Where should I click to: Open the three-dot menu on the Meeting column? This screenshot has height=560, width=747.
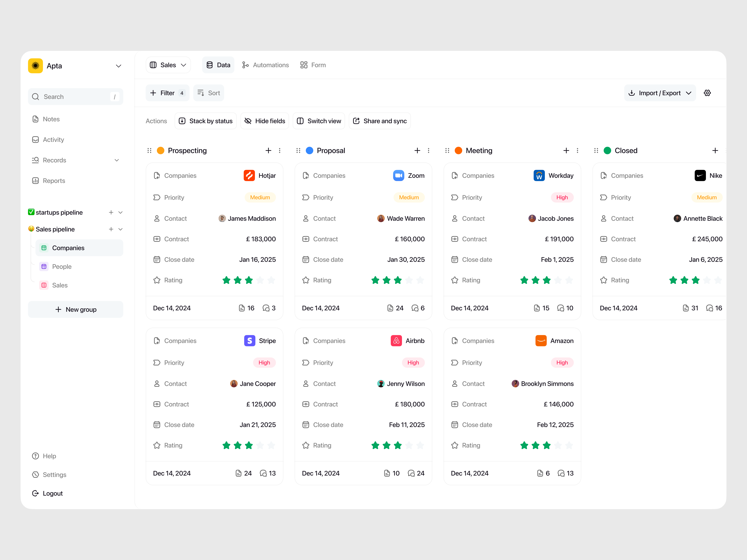click(x=578, y=150)
